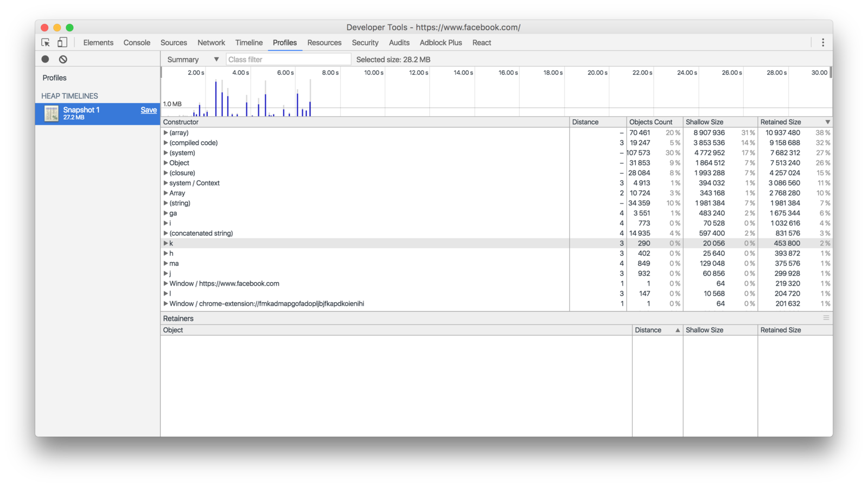Image resolution: width=868 pixels, height=487 pixels.
Task: Expand the Array constructor row
Action: [x=165, y=193]
